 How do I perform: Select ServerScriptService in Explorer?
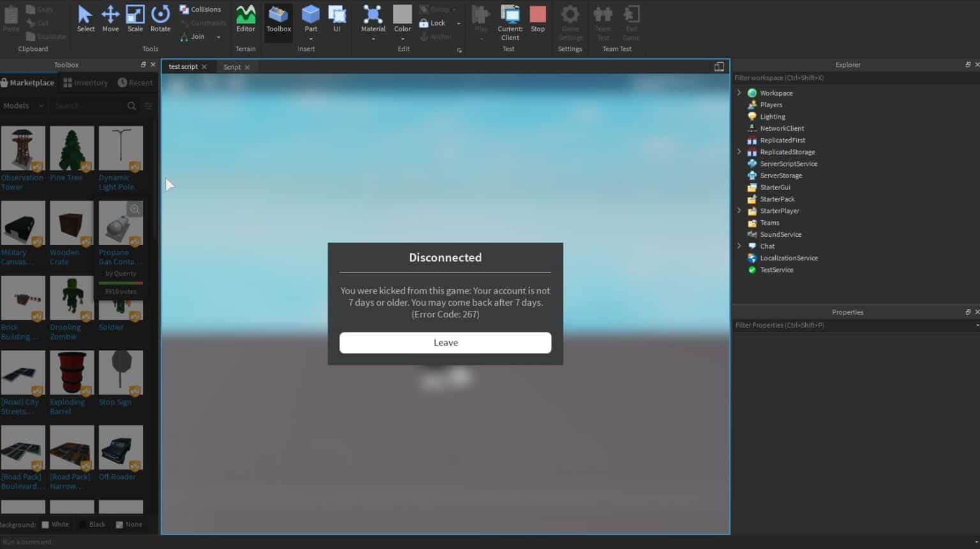point(789,163)
